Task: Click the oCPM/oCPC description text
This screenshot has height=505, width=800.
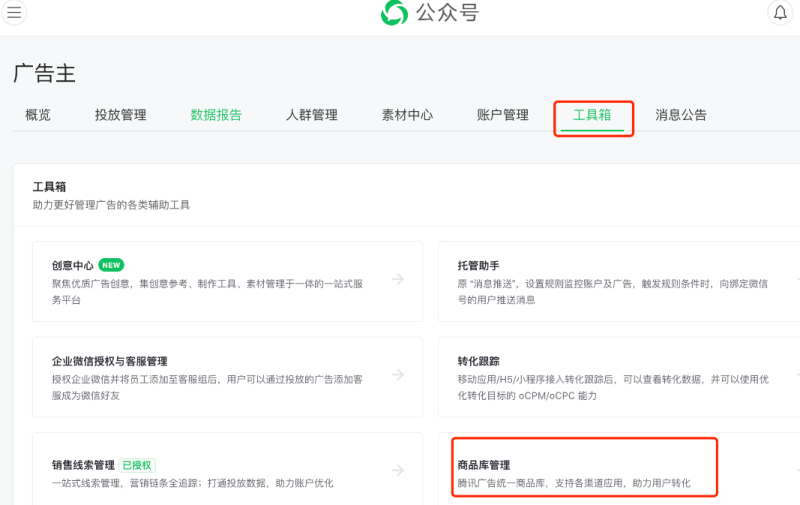Action: coord(613,387)
